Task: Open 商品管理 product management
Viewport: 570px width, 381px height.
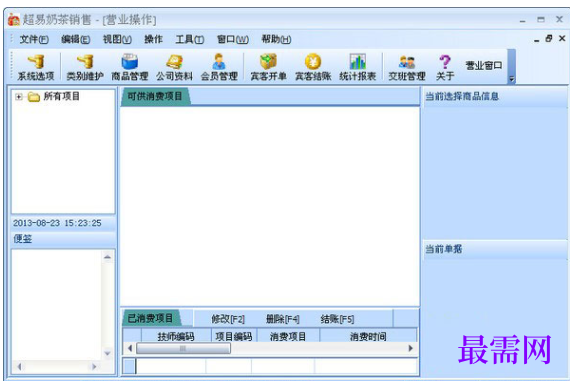Action: (x=129, y=67)
